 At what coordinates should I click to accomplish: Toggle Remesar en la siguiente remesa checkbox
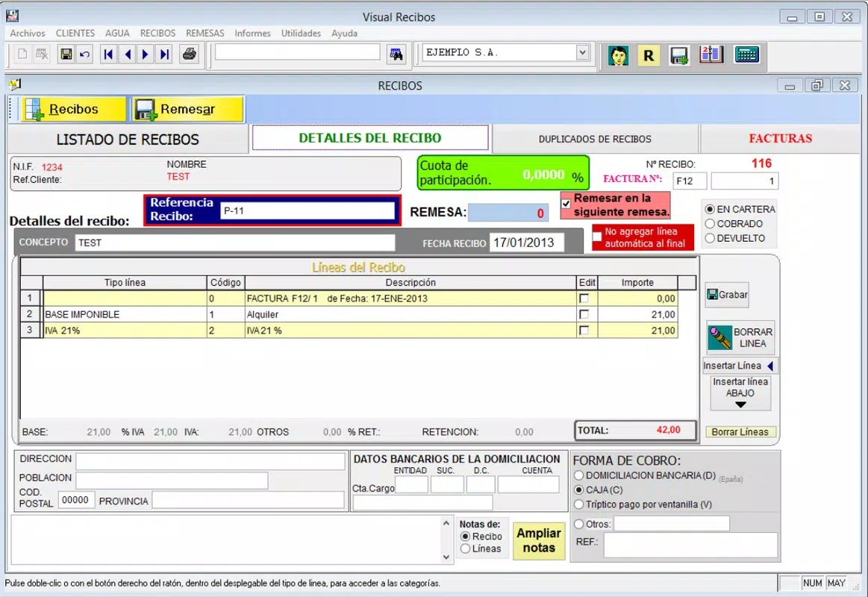point(566,204)
